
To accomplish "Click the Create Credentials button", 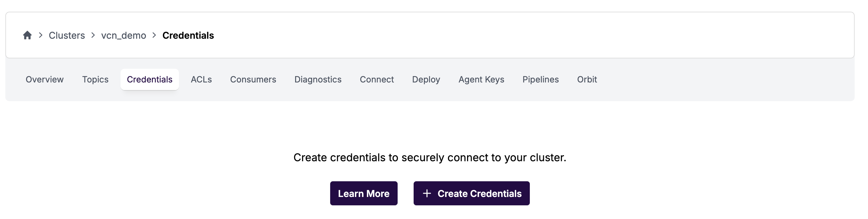I will pos(471,193).
